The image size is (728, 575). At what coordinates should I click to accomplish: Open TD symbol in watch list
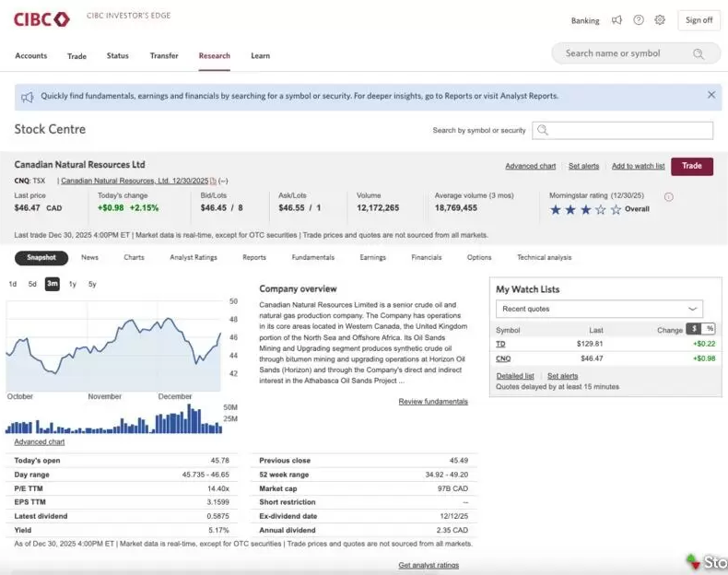tap(500, 344)
